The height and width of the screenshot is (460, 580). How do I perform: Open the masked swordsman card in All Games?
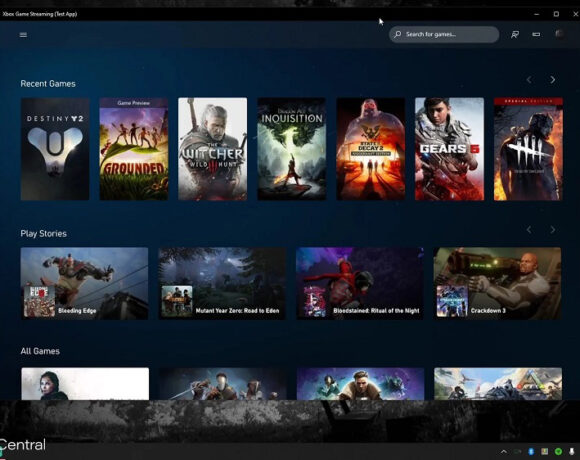point(223,383)
